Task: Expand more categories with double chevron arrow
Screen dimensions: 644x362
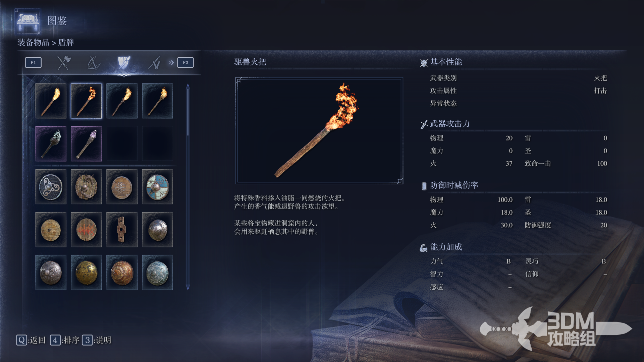Action: point(171,62)
